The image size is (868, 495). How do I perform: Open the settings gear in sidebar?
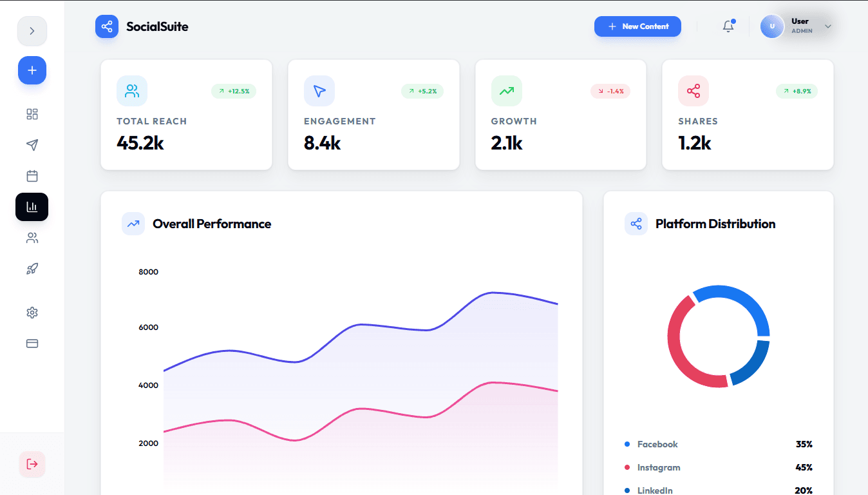coord(32,313)
